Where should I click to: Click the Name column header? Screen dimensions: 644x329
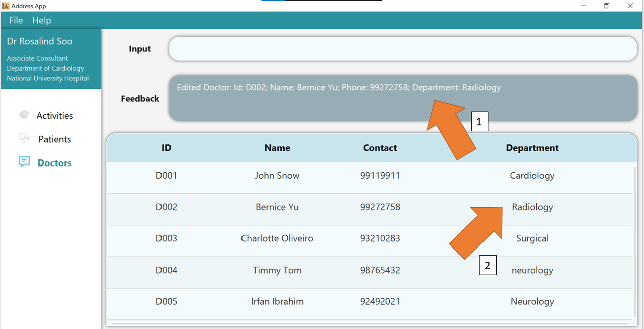click(x=277, y=148)
